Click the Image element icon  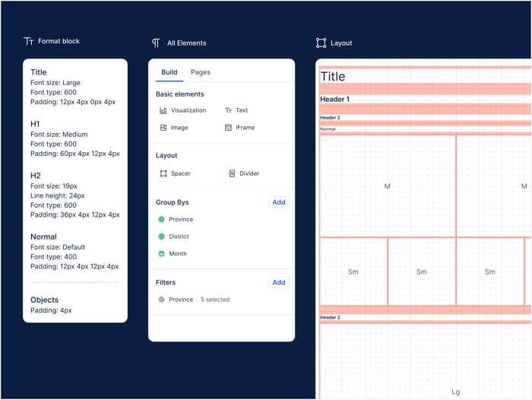pos(163,128)
